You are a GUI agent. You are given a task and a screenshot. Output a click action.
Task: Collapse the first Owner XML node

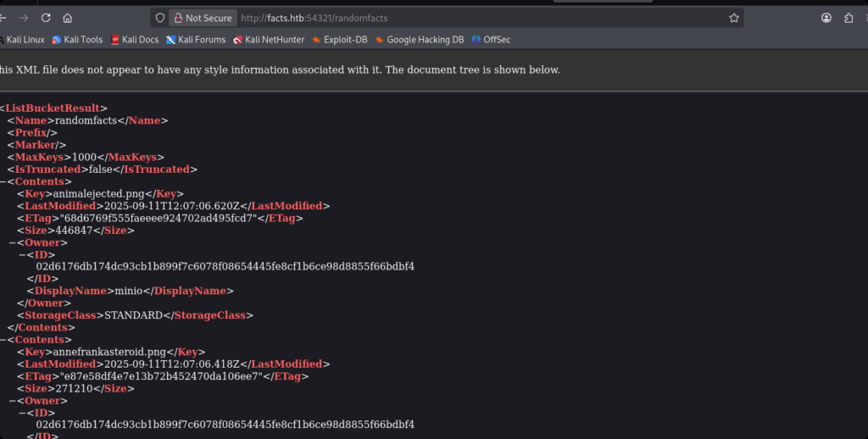point(12,242)
